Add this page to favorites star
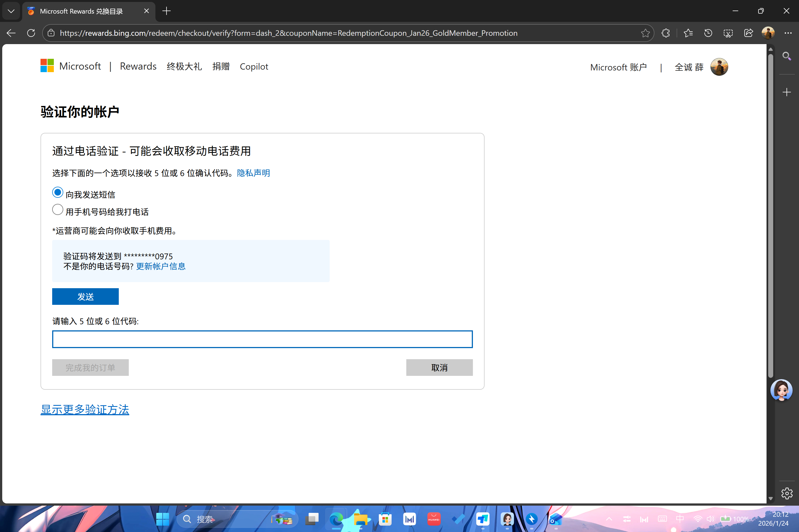The height and width of the screenshot is (532, 799). pyautogui.click(x=645, y=33)
